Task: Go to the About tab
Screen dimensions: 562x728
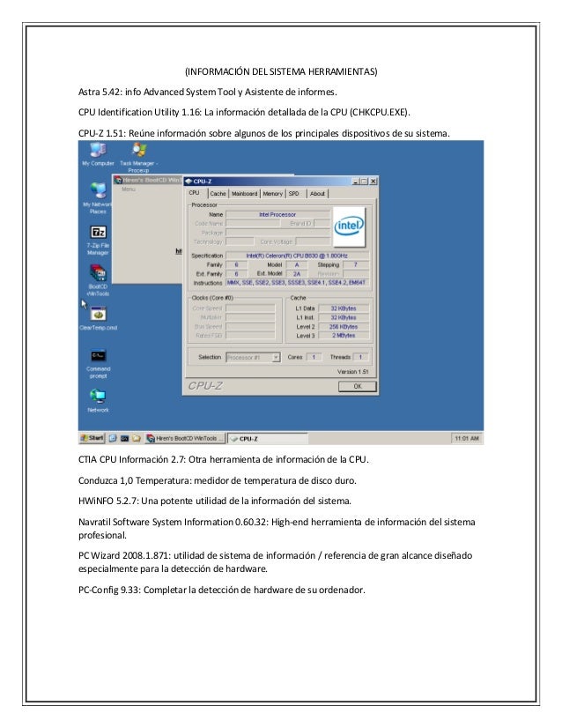Action: (x=317, y=194)
